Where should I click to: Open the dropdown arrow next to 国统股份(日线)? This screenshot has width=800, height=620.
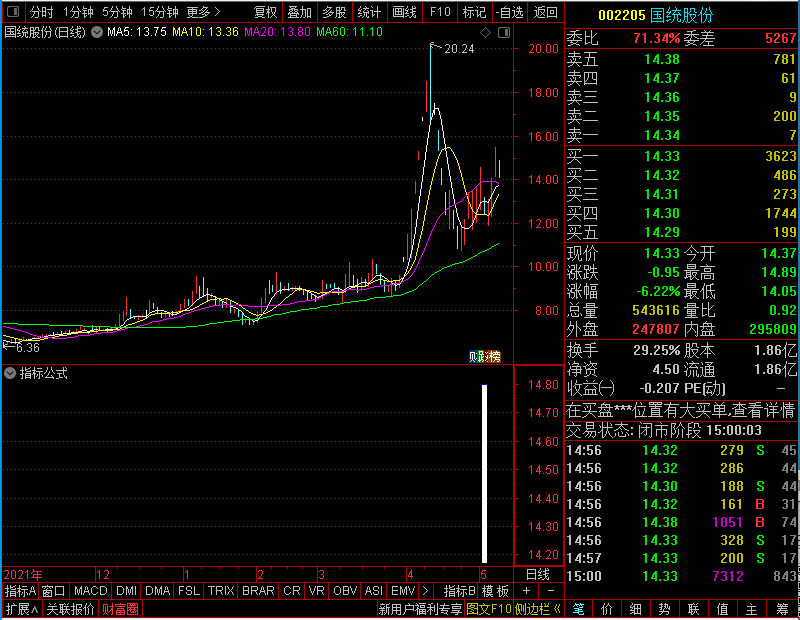tap(97, 33)
